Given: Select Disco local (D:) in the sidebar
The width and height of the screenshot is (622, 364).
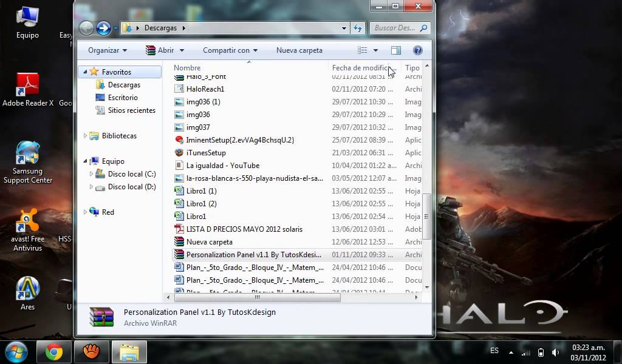Looking at the screenshot, I should 132,187.
